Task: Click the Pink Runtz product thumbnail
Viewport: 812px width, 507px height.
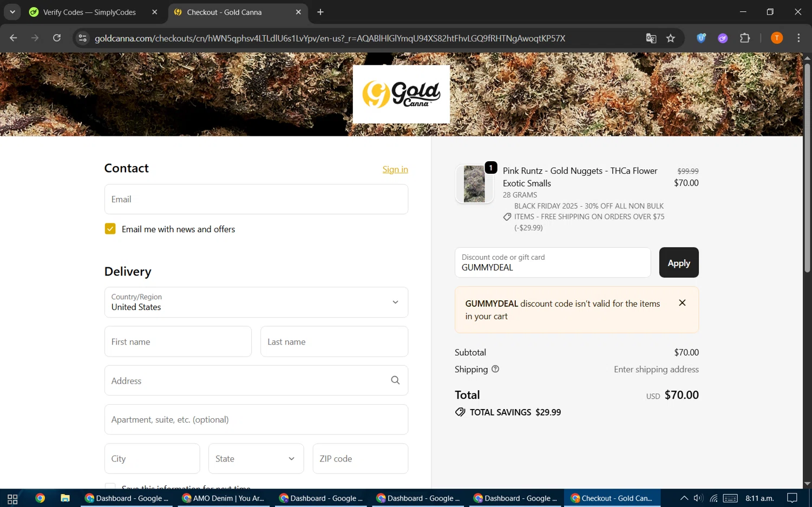Action: coord(474,184)
